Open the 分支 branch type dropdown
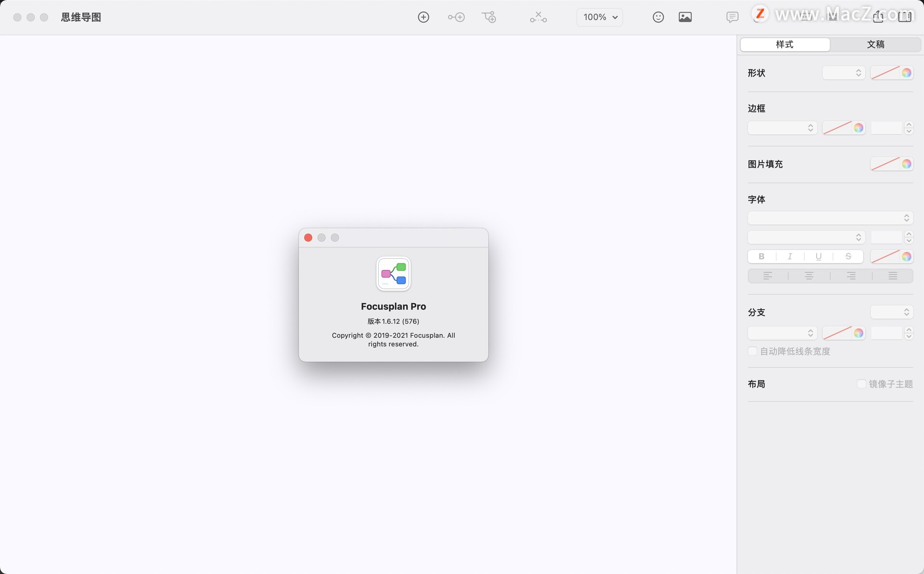 click(x=892, y=312)
